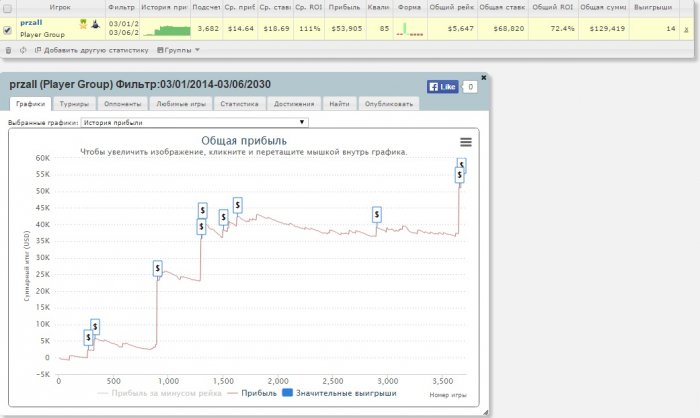Click the Facebook Like button
The height and width of the screenshot is (418, 700).
(x=442, y=87)
